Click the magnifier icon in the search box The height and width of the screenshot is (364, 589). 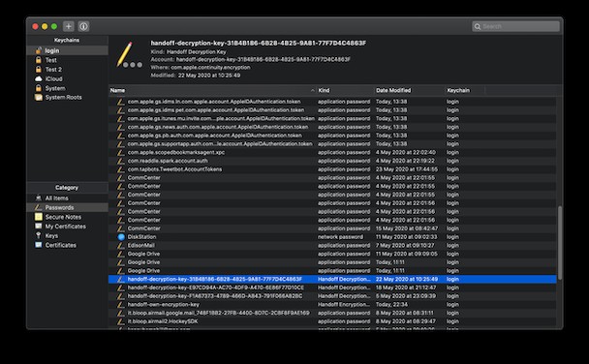click(x=478, y=26)
